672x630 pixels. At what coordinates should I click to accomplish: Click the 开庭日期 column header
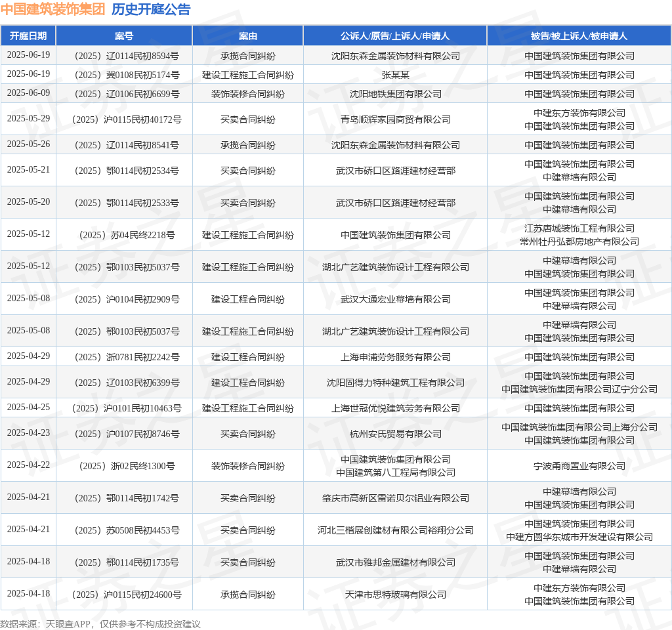[x=28, y=36]
